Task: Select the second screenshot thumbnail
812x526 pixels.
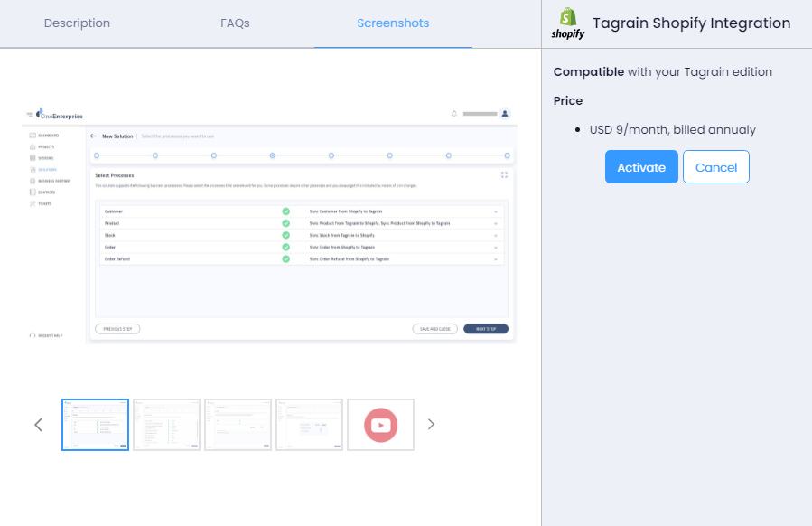Action: coord(167,425)
